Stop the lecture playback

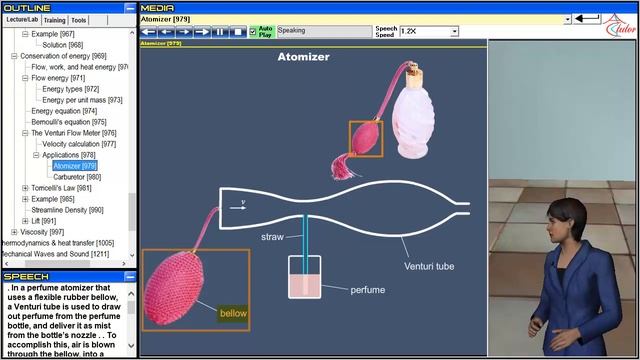point(238,32)
